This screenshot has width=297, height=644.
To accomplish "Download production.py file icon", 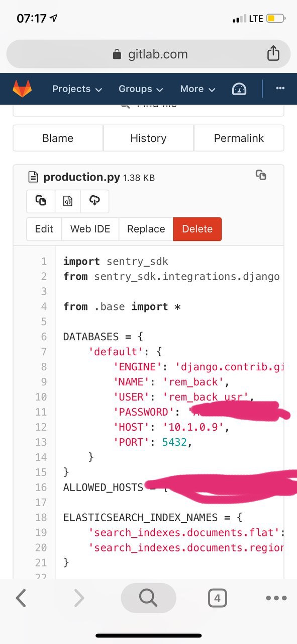I will pos(94,201).
